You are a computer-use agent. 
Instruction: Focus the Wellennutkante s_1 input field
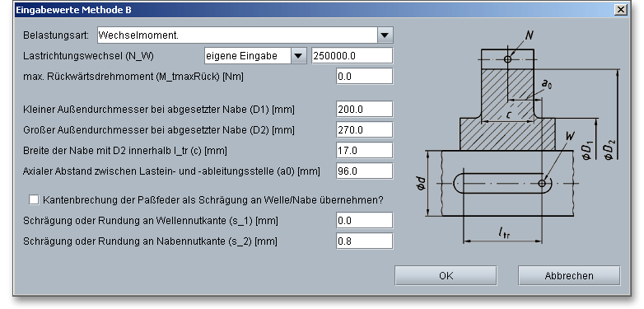point(365,221)
